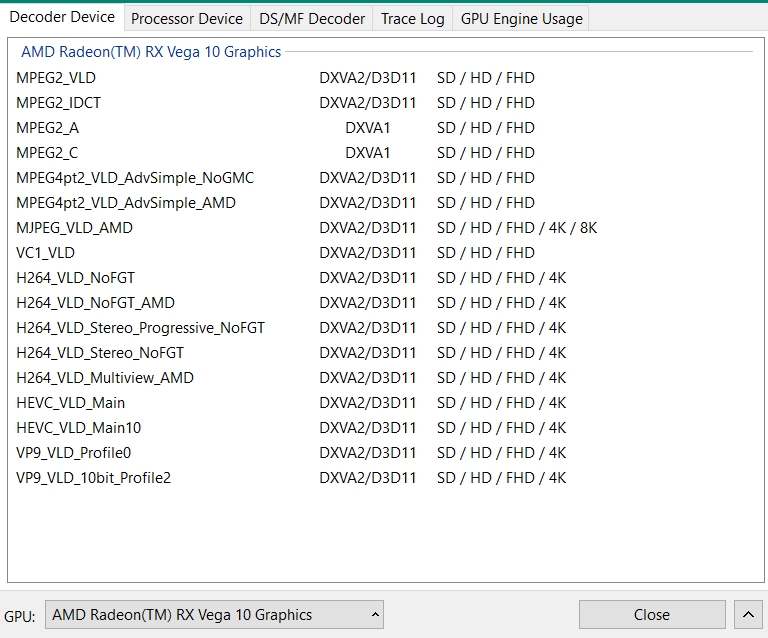Click resolution list for VP9_VLD_Profile0
This screenshot has height=638, width=768.
501,452
